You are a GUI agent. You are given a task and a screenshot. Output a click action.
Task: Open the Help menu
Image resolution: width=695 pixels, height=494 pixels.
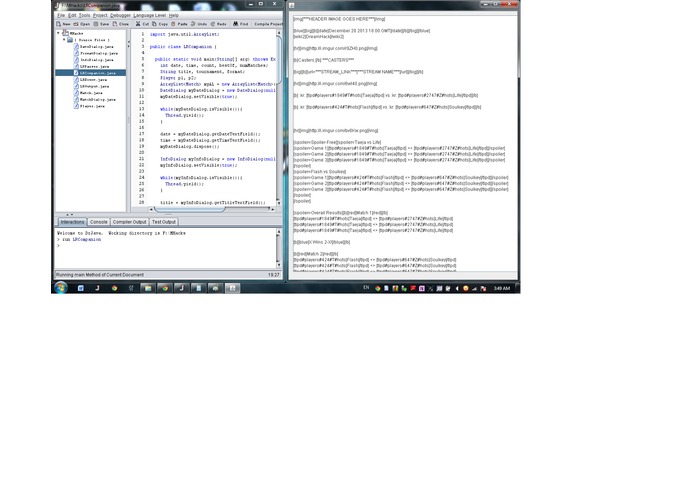[x=173, y=15]
